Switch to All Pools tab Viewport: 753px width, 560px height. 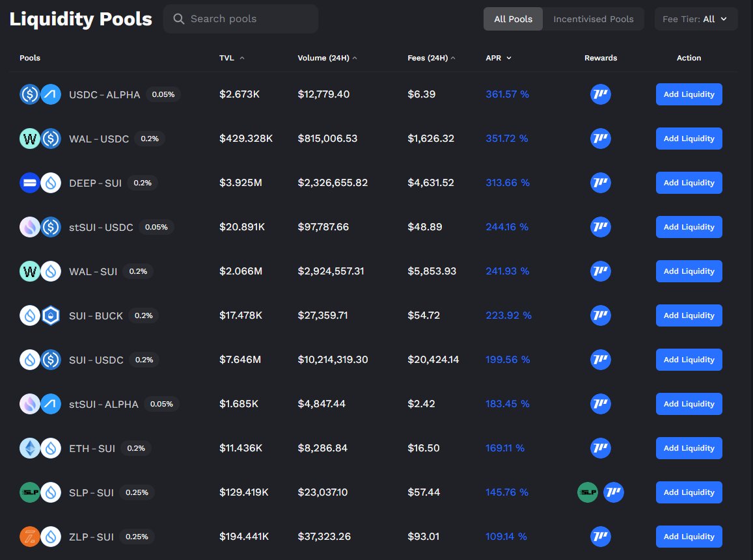(513, 20)
